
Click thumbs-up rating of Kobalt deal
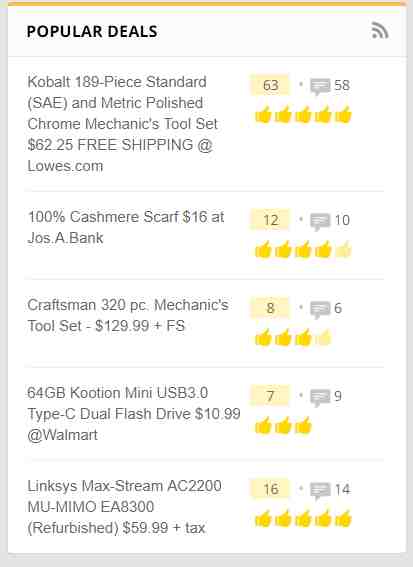[x=303, y=115]
